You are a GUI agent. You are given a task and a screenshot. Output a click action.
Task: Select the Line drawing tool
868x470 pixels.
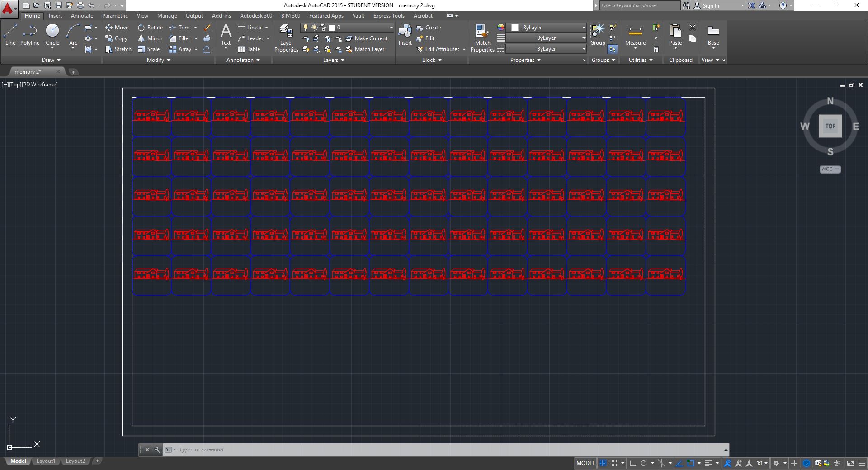tap(10, 35)
